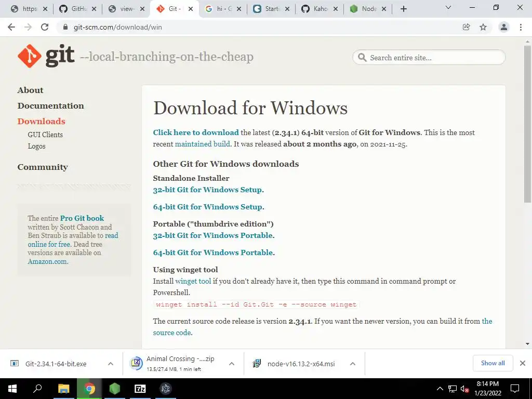Open GUI Clients sub-link

(45, 135)
